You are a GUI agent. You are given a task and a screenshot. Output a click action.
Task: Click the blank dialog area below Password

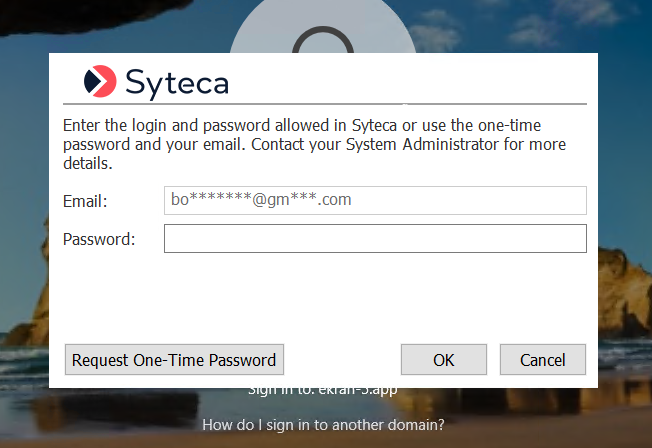coord(324,295)
